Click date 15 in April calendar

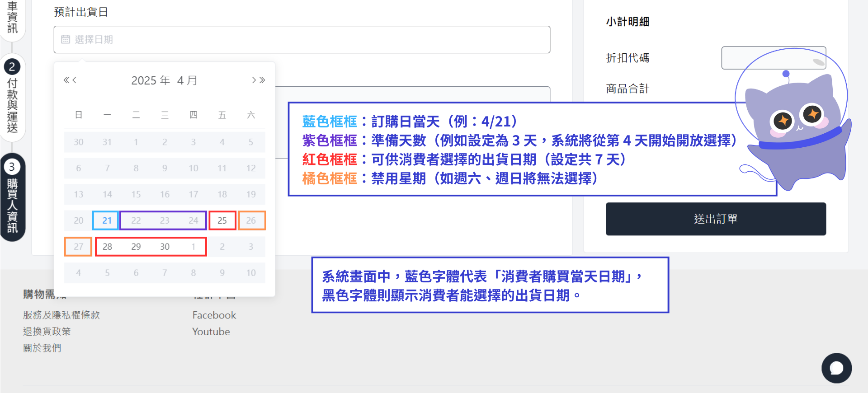tap(136, 194)
